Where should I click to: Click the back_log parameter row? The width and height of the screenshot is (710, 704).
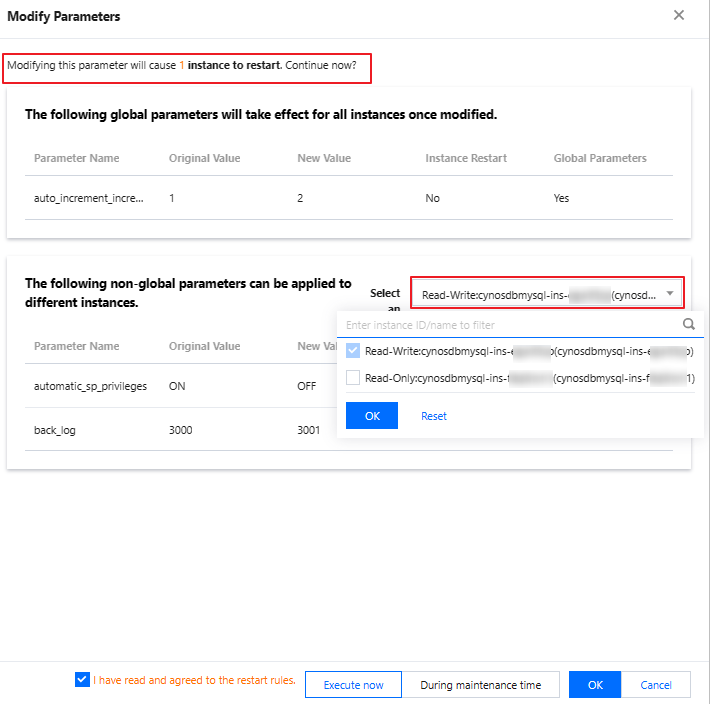click(x=56, y=430)
